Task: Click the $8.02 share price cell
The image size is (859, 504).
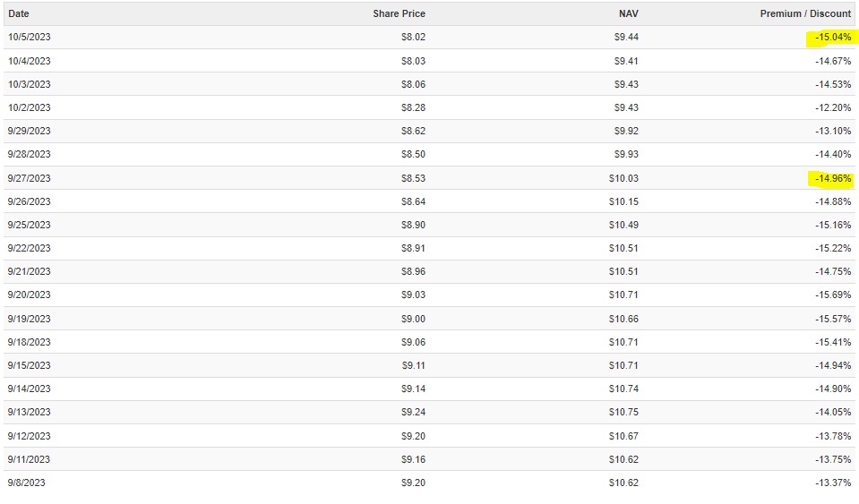Action: 413,38
